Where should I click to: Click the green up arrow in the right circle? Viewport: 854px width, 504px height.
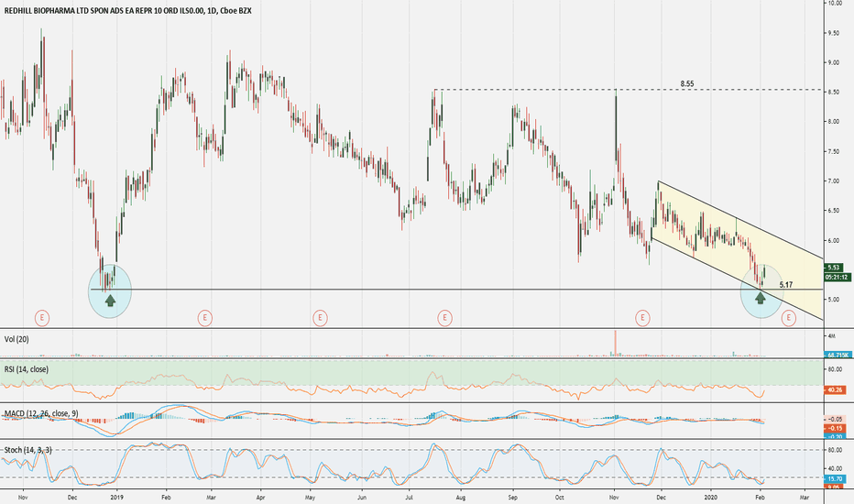pyautogui.click(x=761, y=298)
